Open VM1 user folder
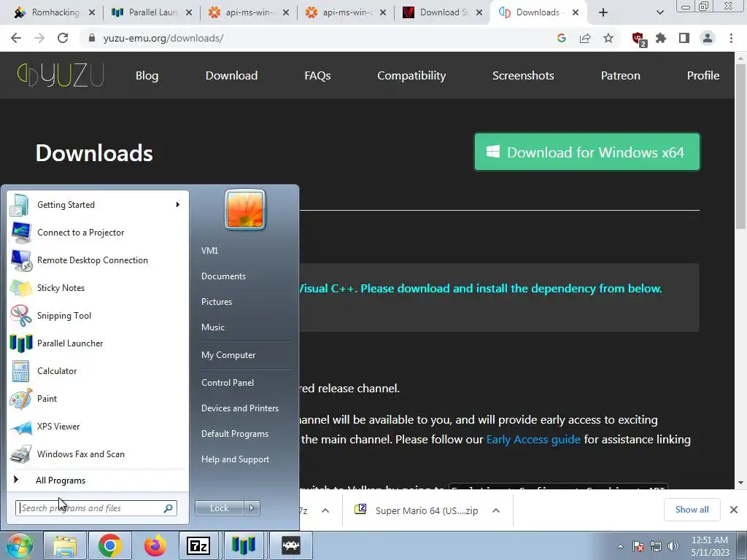Viewport: 747px width, 560px height. tap(209, 251)
